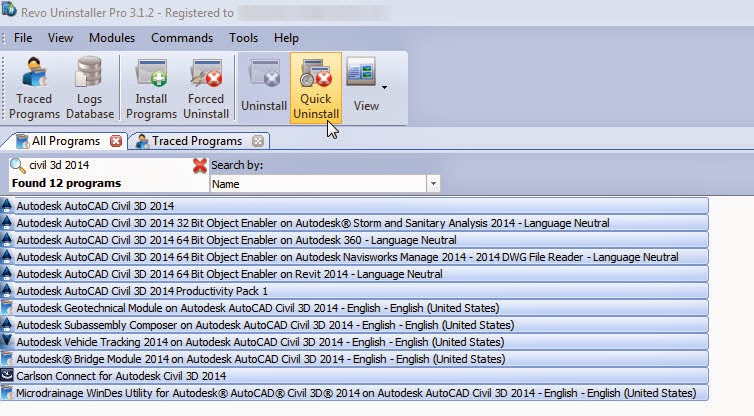Open the View menu in menu bar
This screenshot has width=754, height=416.
60,38
